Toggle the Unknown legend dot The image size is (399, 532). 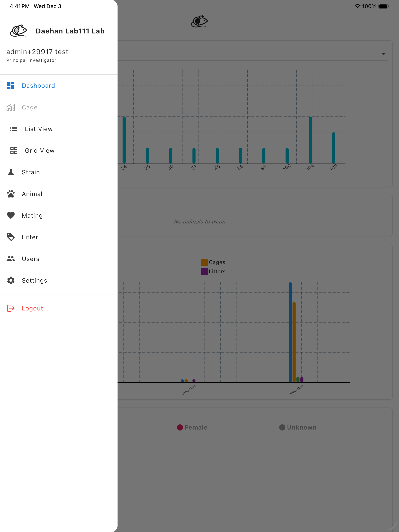[282, 427]
